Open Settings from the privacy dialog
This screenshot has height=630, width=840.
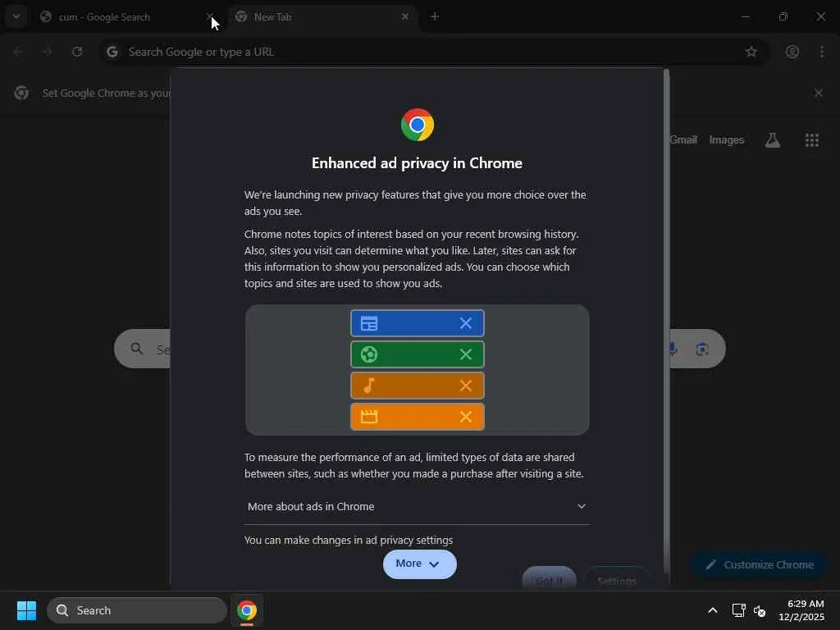[x=617, y=578]
